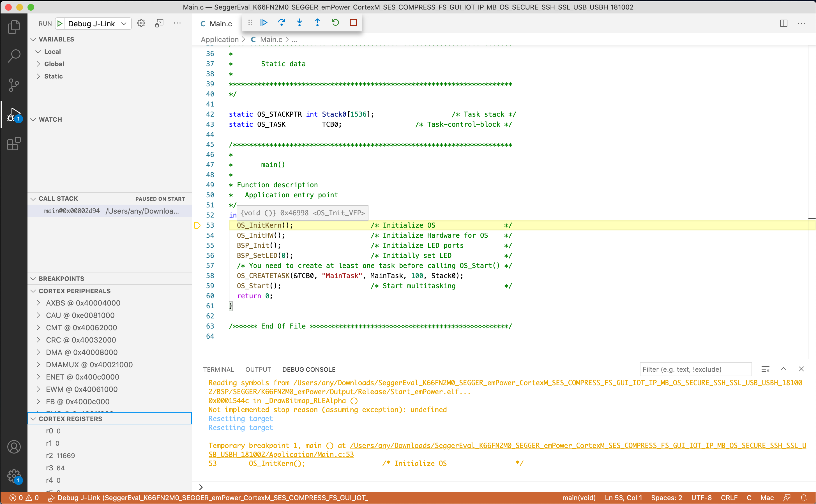Click the Step Into arrow icon
Viewport: 816px width, 504px height.
299,23
